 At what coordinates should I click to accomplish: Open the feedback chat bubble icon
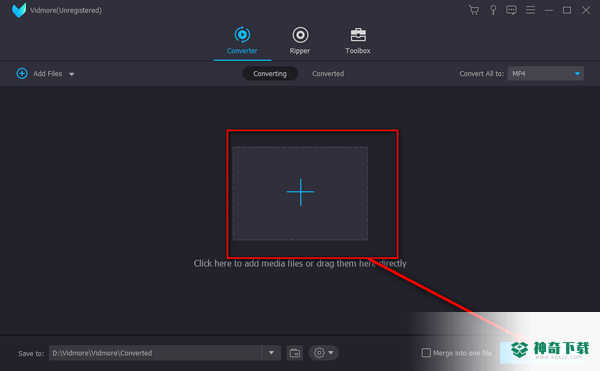coord(511,10)
